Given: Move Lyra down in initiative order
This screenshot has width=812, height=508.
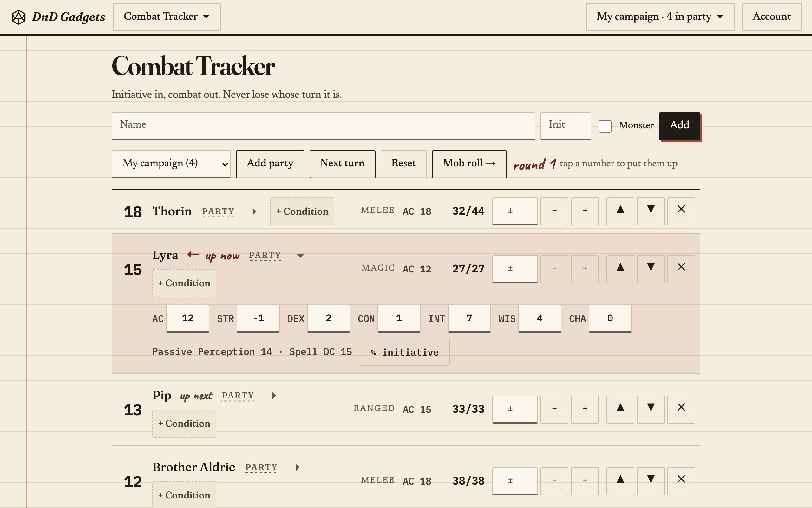Looking at the screenshot, I should tap(651, 269).
